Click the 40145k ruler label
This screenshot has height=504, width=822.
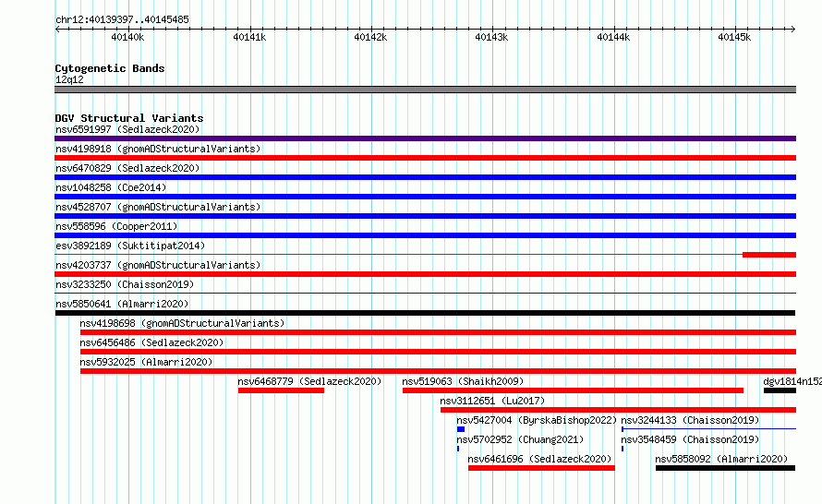tap(734, 37)
